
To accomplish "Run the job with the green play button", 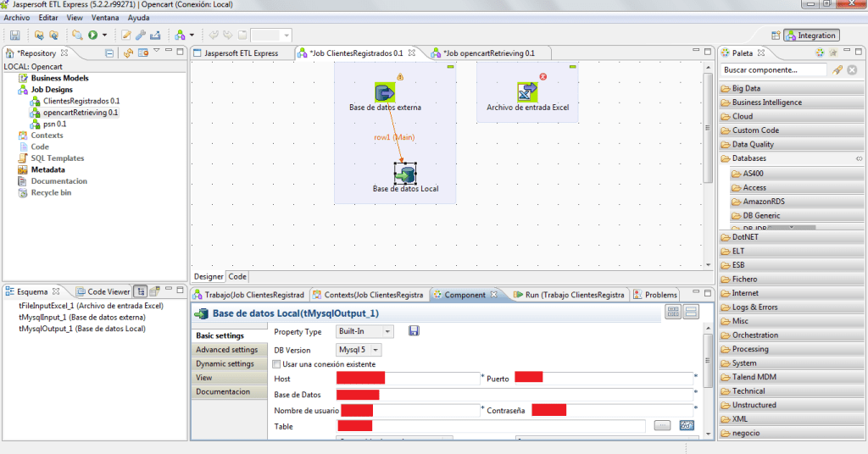I will coord(92,35).
